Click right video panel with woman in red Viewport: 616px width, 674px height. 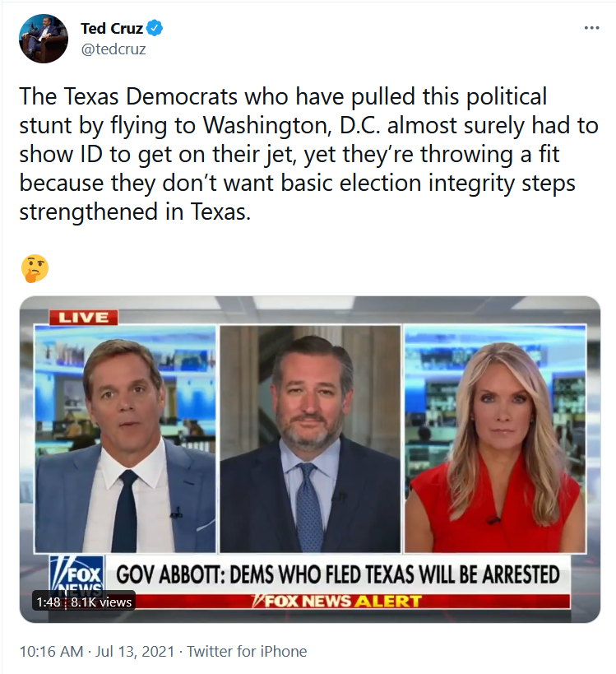(x=495, y=439)
